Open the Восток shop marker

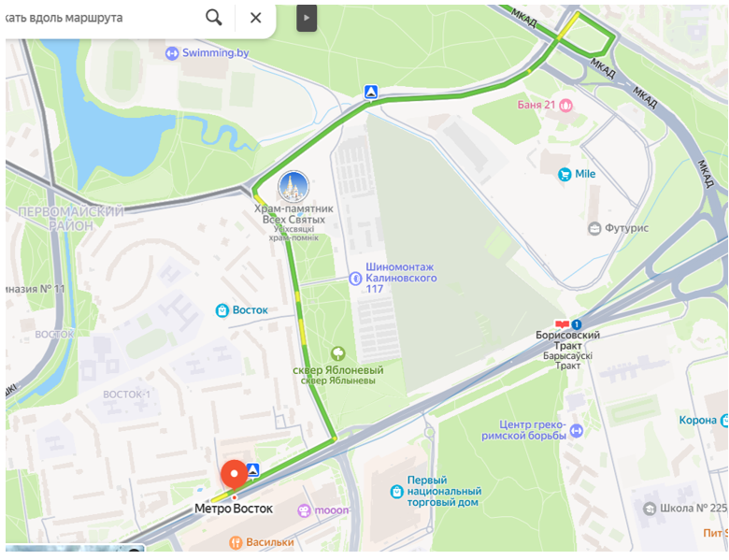222,310
